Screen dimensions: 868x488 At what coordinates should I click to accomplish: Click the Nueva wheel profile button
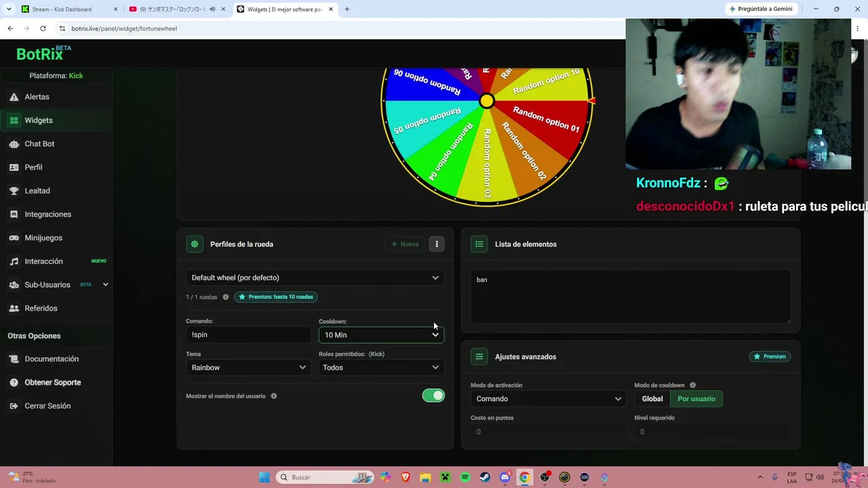[405, 244]
